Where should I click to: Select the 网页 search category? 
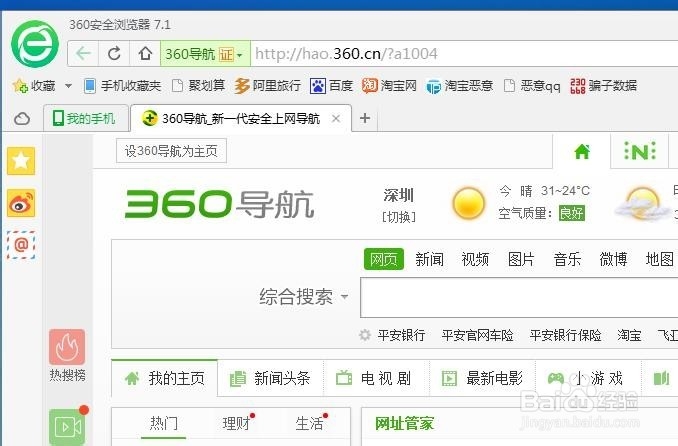384,259
